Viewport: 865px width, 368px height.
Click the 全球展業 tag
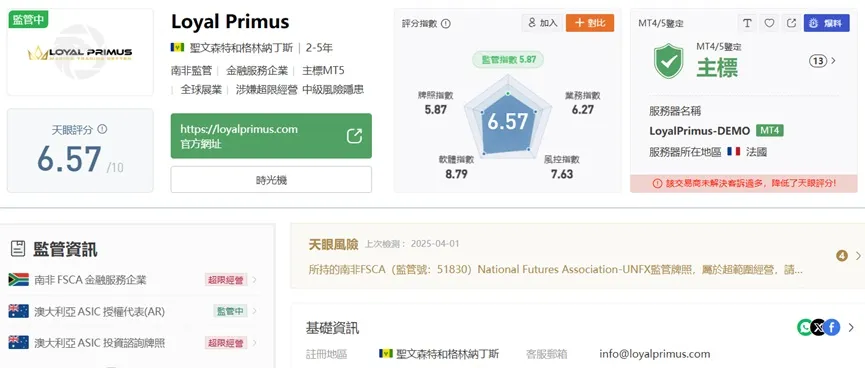(x=201, y=89)
